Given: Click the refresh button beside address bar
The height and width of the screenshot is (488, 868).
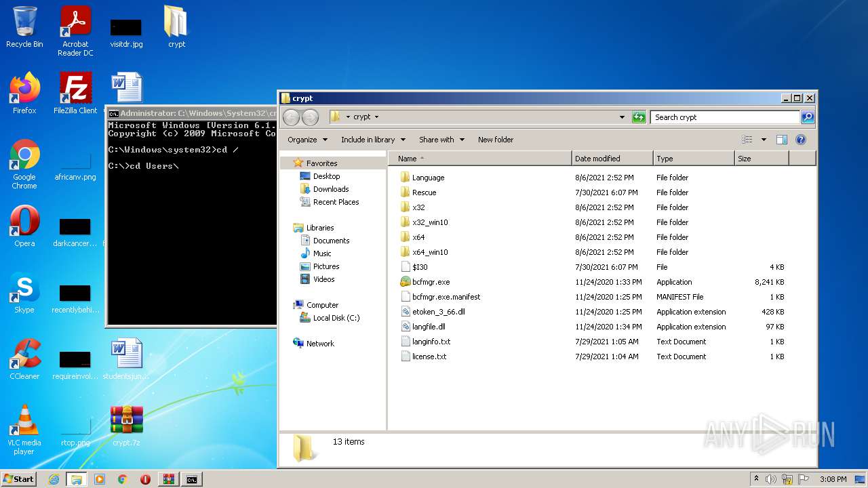Looking at the screenshot, I should coord(639,117).
